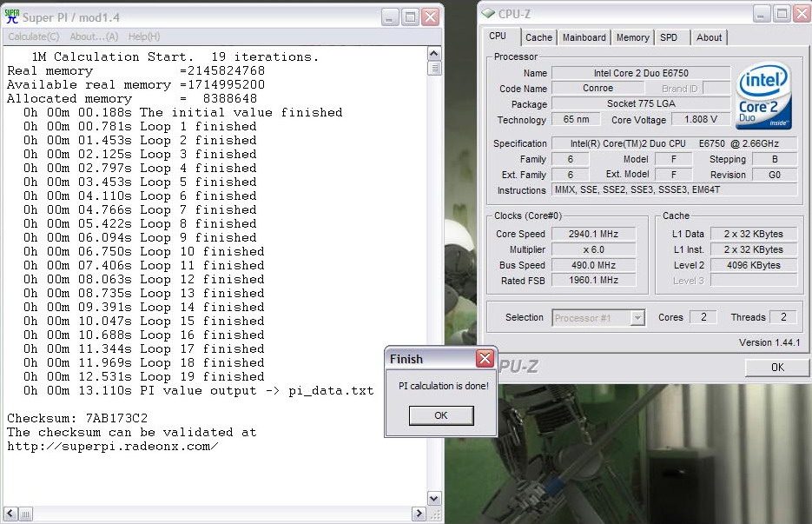Screen dimensions: 812x524
Task: Click OK in the Finish dialog
Action: pos(441,415)
